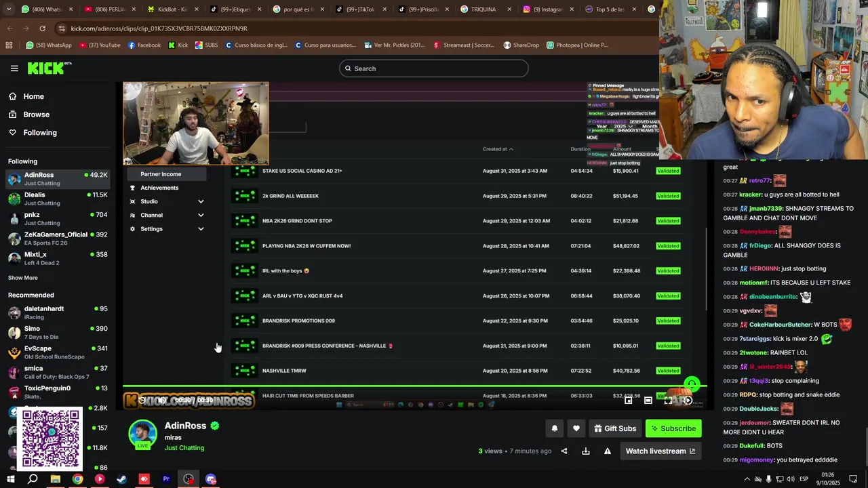Open Premiere Pro from taskbar

coord(166,479)
